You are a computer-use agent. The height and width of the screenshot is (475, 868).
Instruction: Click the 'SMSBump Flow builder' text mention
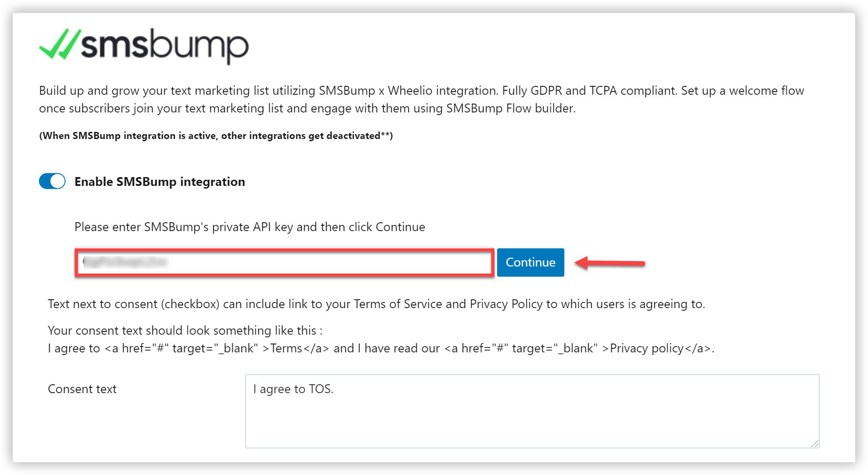pyautogui.click(x=510, y=108)
